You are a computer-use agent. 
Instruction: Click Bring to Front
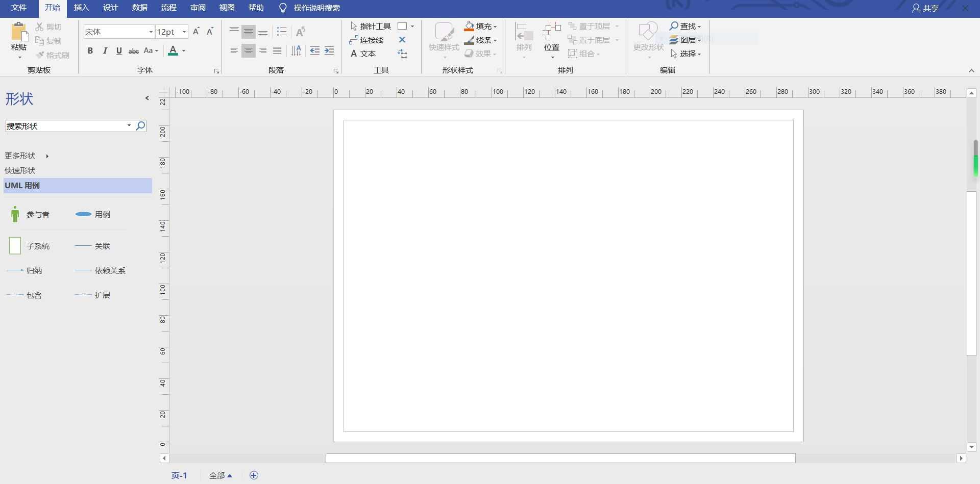(x=589, y=26)
